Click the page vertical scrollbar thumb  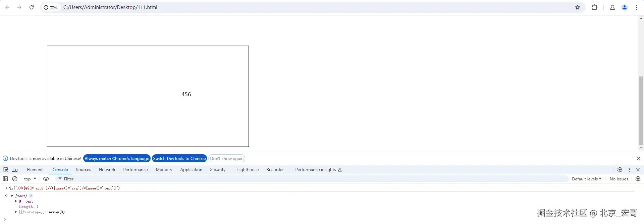pyautogui.click(x=641, y=111)
